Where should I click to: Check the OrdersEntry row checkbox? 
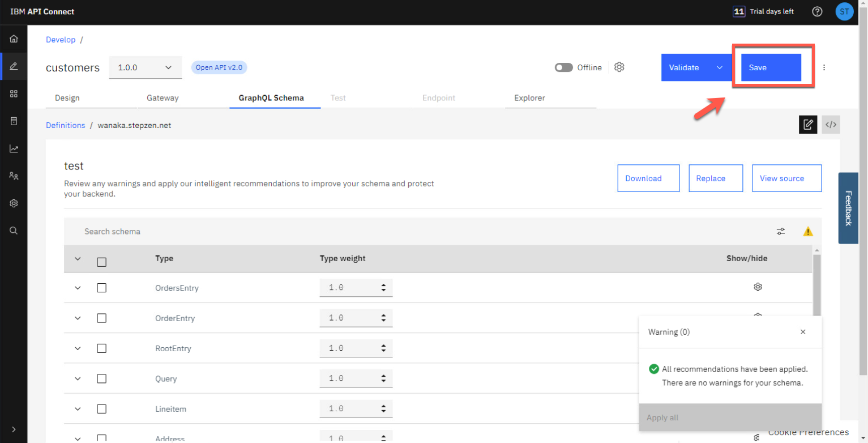pyautogui.click(x=102, y=288)
